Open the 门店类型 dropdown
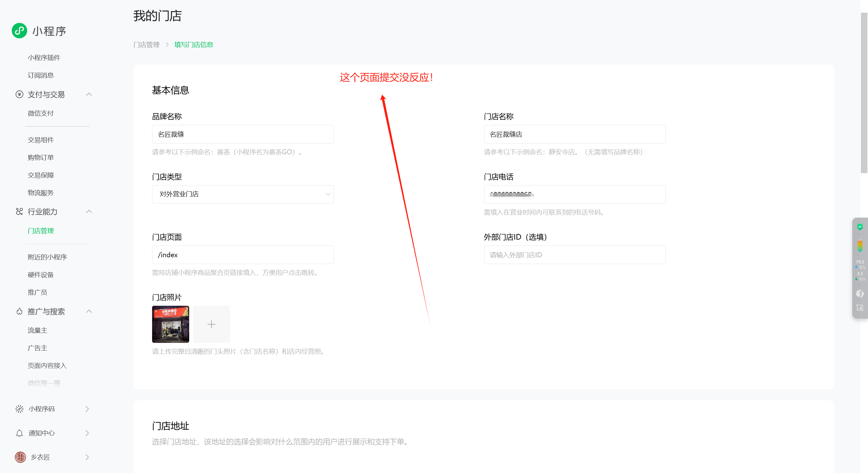Screen dimensions: 868x473 (243, 194)
